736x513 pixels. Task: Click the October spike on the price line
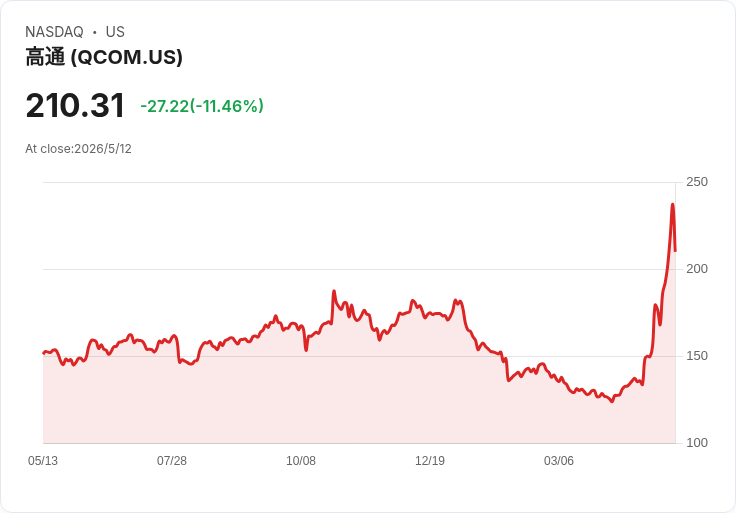tap(334, 291)
